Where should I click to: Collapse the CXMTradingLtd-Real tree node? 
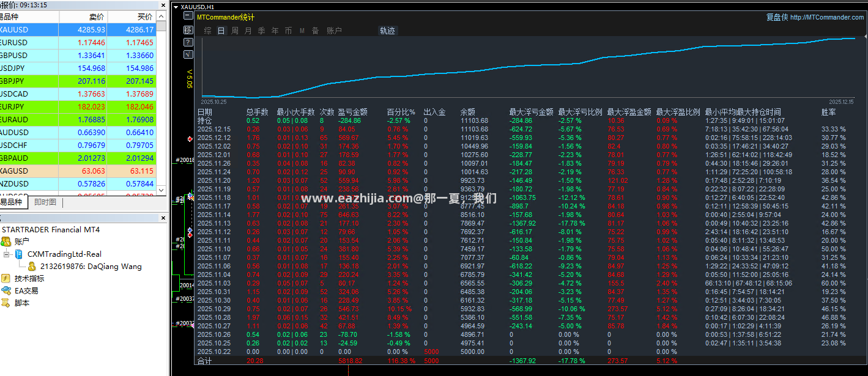coord(6,254)
